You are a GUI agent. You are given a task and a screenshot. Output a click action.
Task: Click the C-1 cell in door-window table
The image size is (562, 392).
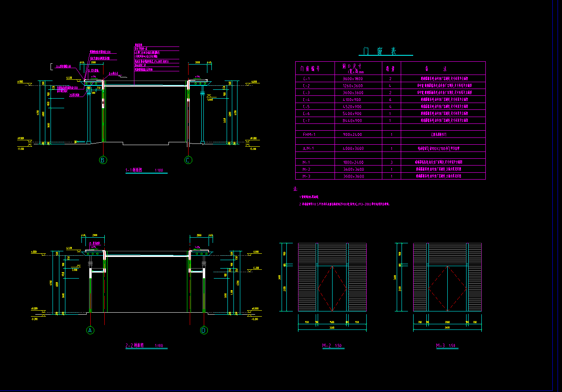306,79
